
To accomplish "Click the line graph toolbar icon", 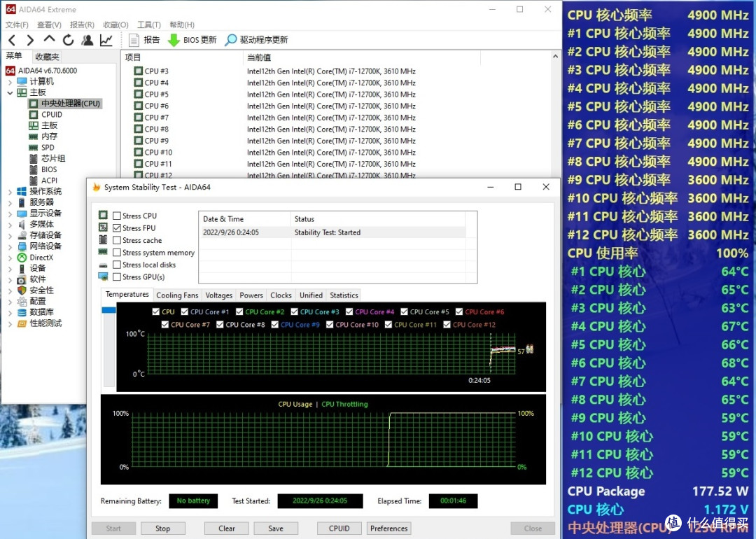I will [x=106, y=40].
